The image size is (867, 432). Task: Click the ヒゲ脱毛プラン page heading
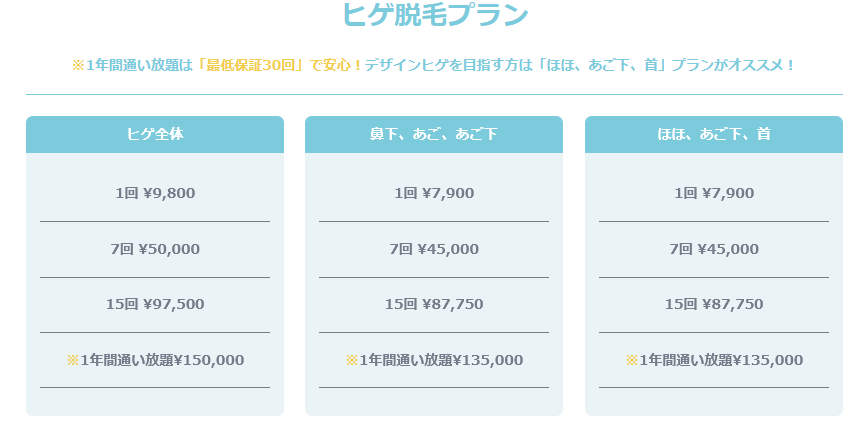[434, 14]
